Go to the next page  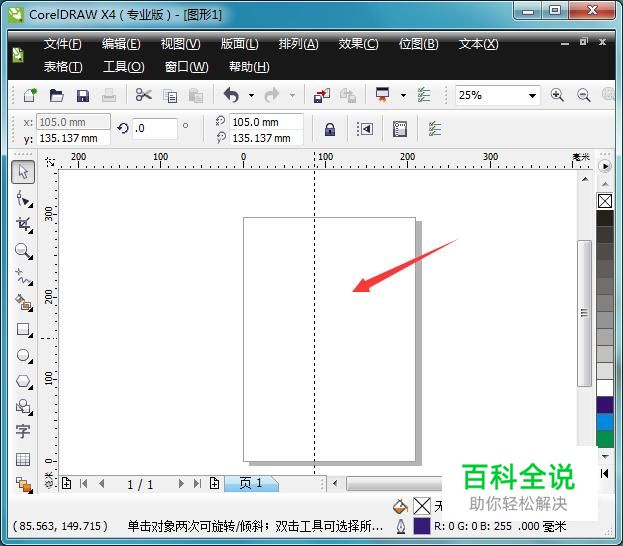181,484
